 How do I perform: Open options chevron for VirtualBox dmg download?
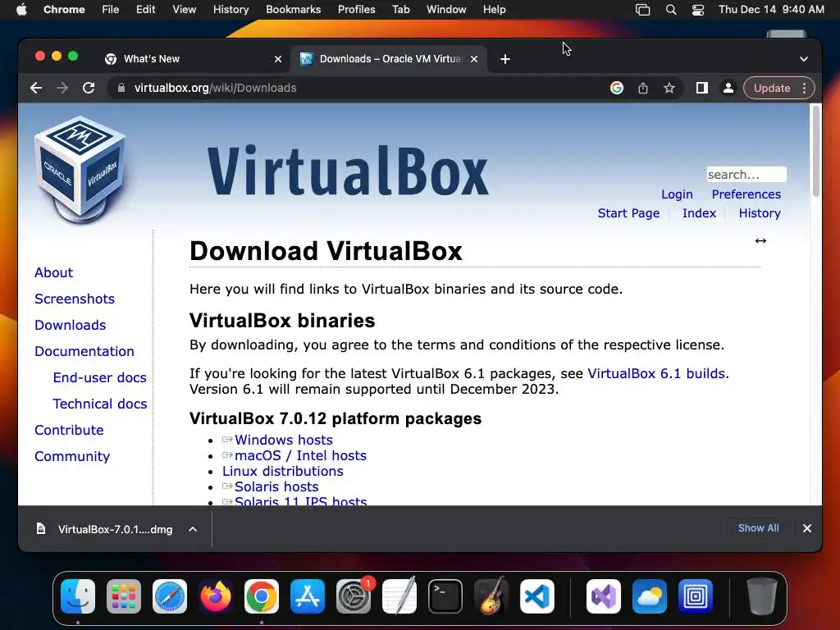coord(192,529)
